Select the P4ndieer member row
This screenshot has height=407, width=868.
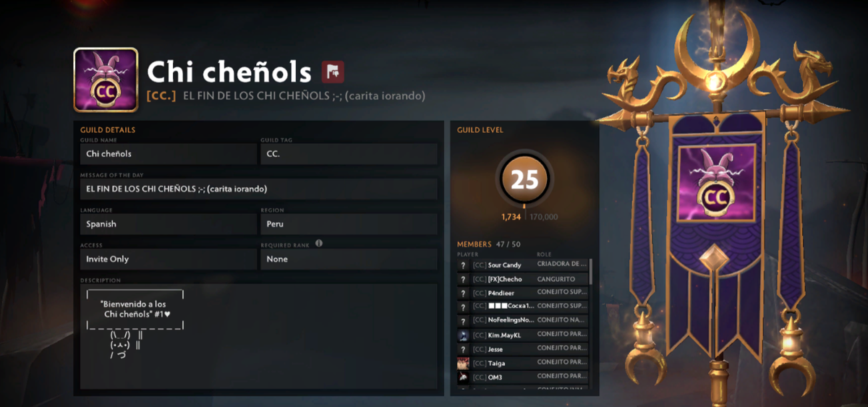(x=522, y=294)
